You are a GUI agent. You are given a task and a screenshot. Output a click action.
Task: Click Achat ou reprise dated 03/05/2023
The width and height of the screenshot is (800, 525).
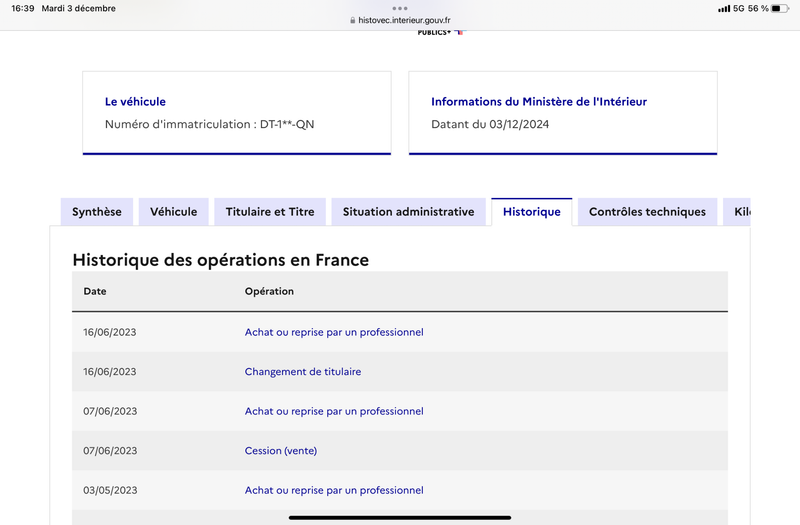[x=334, y=490]
